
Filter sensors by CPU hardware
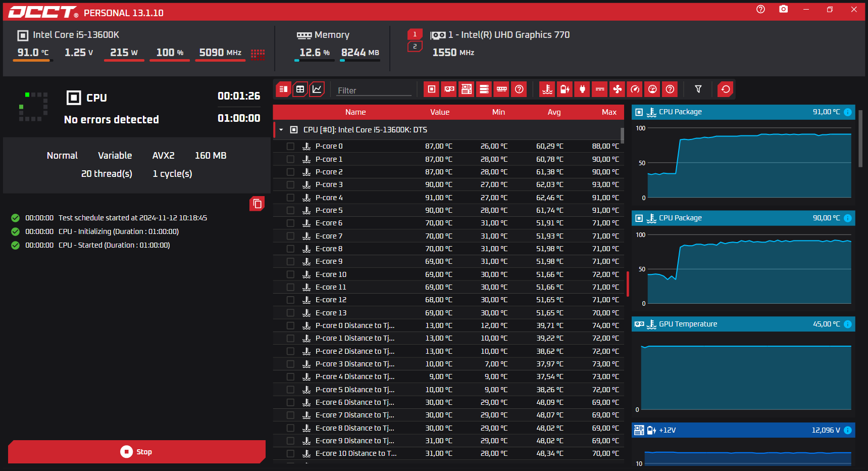[x=432, y=89]
